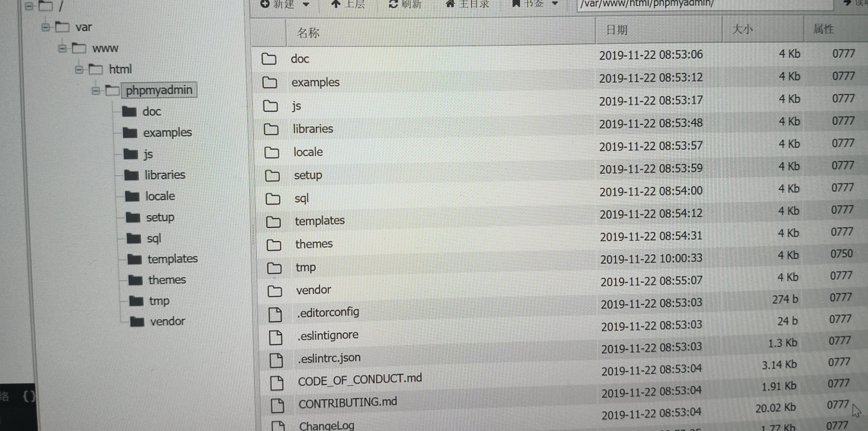Click .eslintignore file icon
Image resolution: width=868 pixels, height=431 pixels.
click(276, 337)
